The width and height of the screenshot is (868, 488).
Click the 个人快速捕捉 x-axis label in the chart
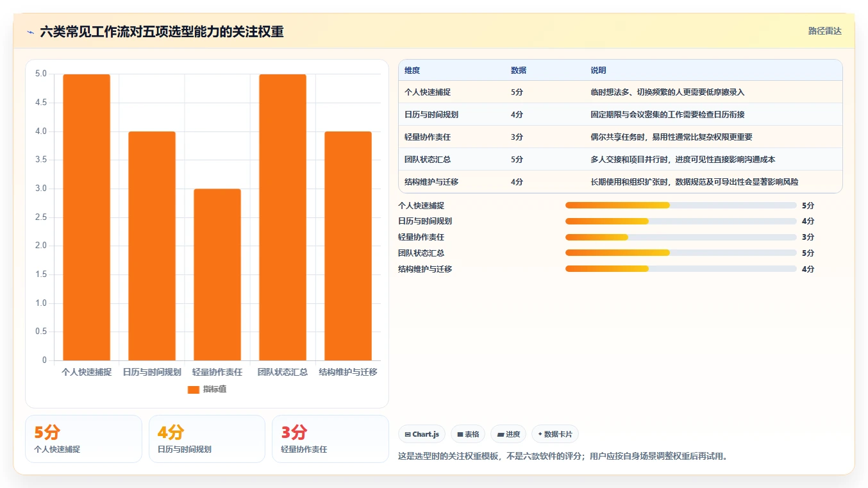87,372
